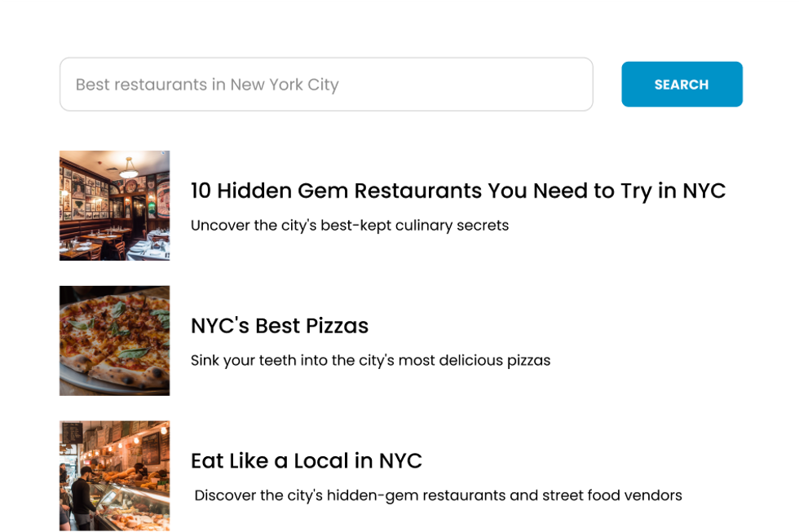The height and width of the screenshot is (532, 799).
Task: Select the eat like a local headline
Action: [306, 461]
